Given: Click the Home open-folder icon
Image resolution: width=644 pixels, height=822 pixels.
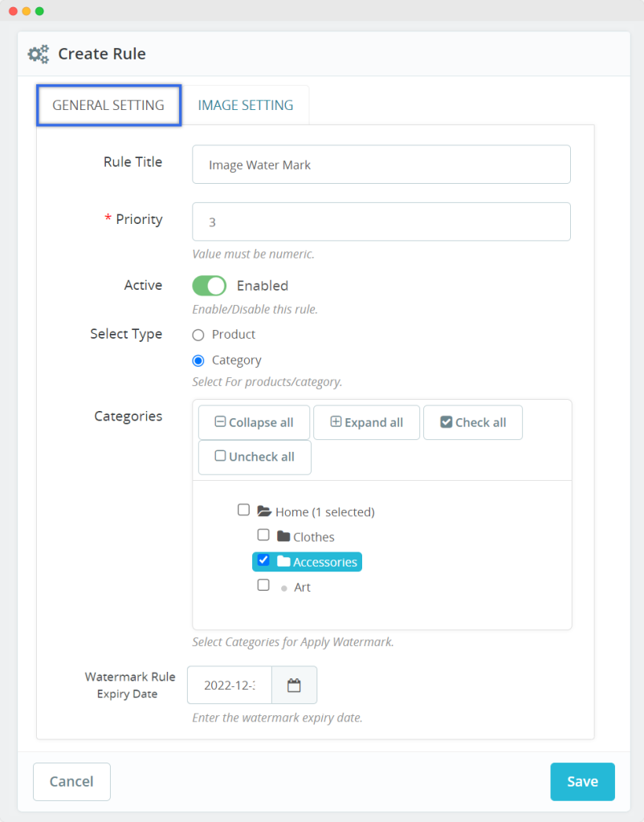Looking at the screenshot, I should [x=264, y=511].
